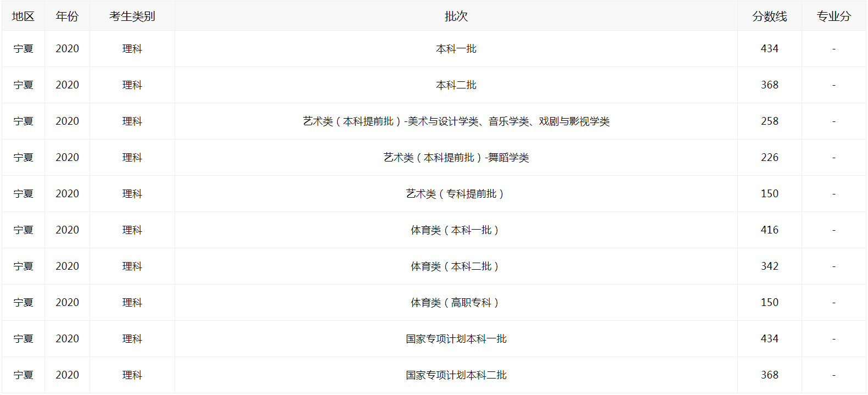
Task: Click the 分数线 column header
Action: pyautogui.click(x=769, y=16)
